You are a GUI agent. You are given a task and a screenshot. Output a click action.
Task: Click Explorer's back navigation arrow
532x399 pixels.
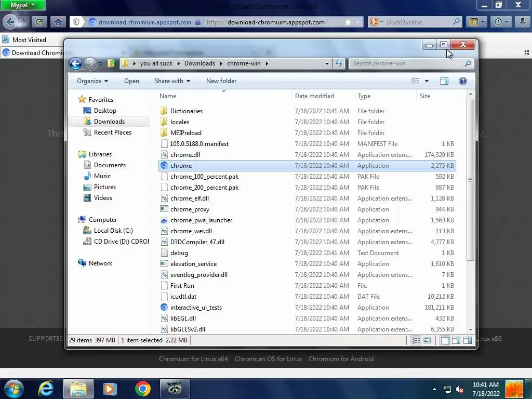click(x=75, y=63)
